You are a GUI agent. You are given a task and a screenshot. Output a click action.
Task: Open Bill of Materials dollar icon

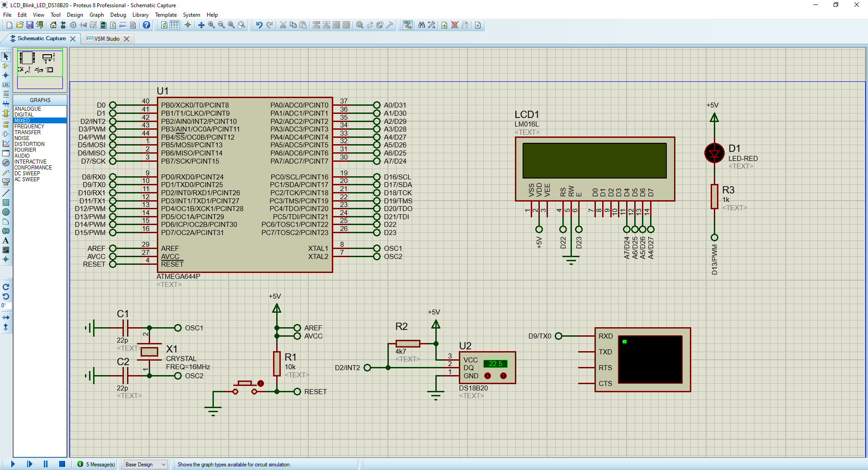click(113, 25)
